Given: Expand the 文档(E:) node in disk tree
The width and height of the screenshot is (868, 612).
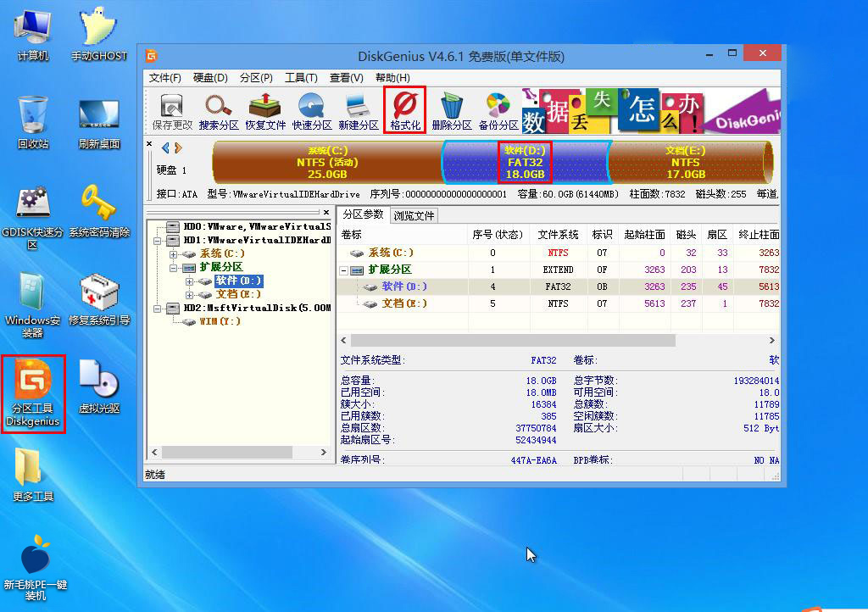Looking at the screenshot, I should point(189,295).
